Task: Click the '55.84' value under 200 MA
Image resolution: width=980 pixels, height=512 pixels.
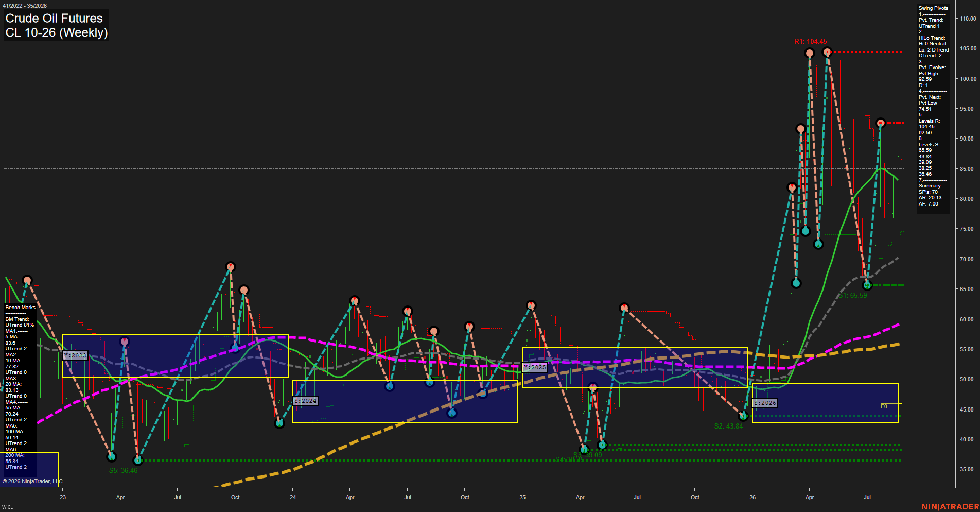Action: click(x=12, y=462)
